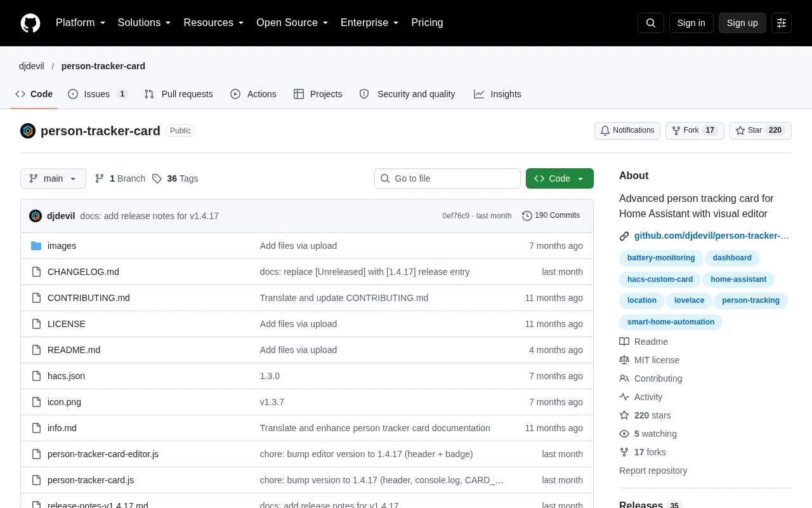Star this repository

(761, 131)
